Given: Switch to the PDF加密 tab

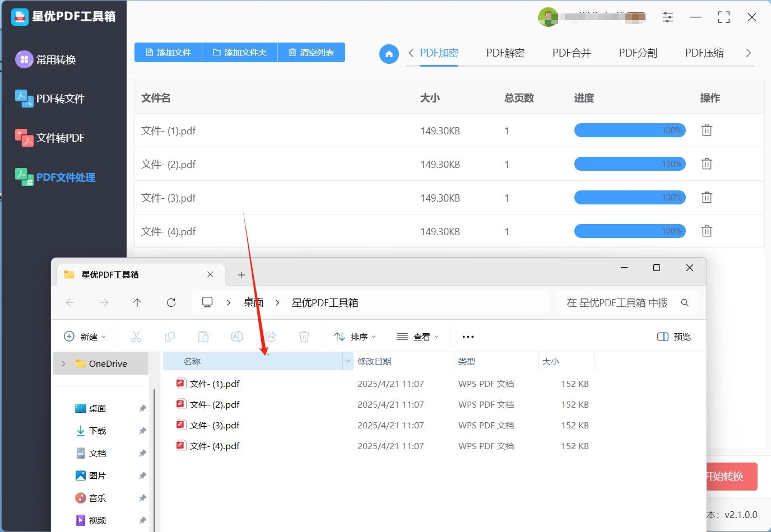Looking at the screenshot, I should point(439,53).
